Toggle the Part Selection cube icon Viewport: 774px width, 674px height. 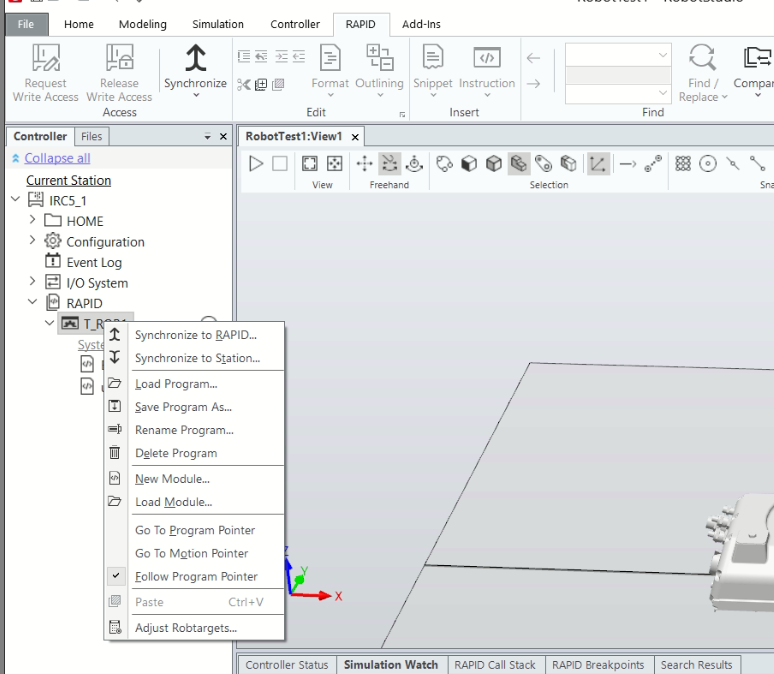494,163
